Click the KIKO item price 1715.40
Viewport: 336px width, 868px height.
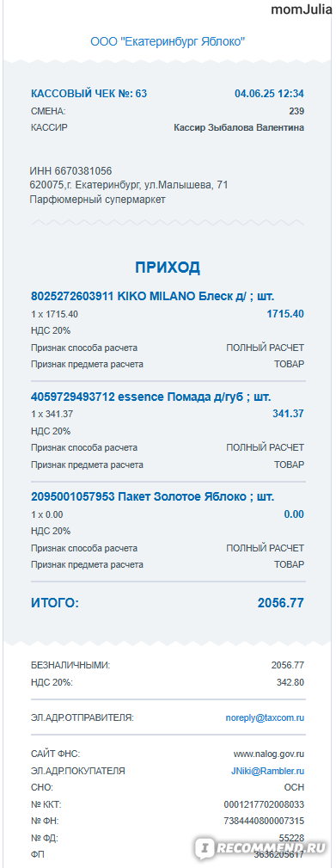click(285, 314)
